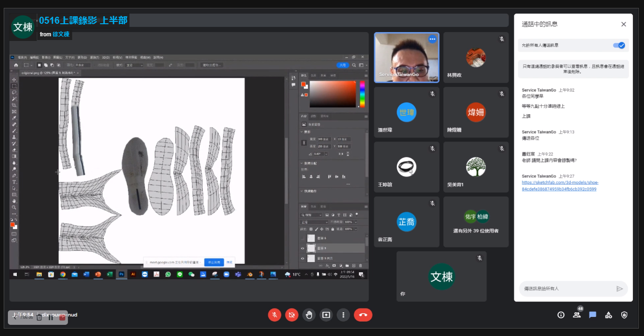The width and height of the screenshot is (644, 336).
Task: Click the rainbow hue slider in color panel
Action: (x=362, y=94)
